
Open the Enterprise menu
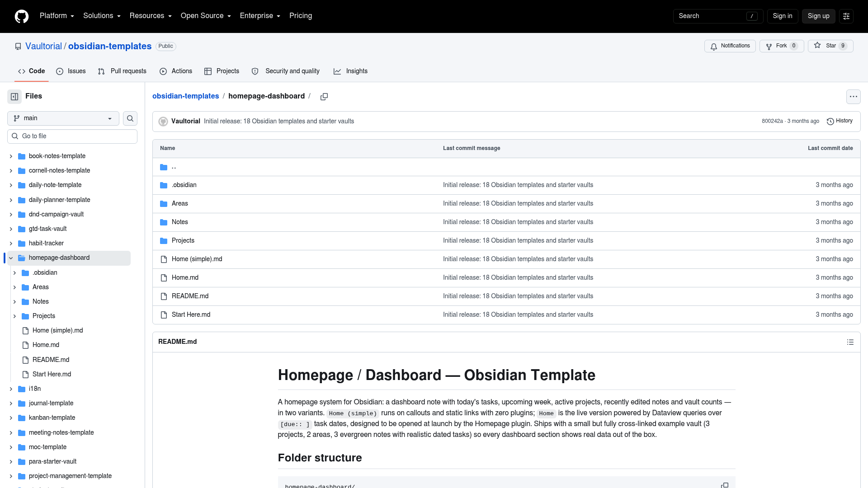(x=260, y=16)
